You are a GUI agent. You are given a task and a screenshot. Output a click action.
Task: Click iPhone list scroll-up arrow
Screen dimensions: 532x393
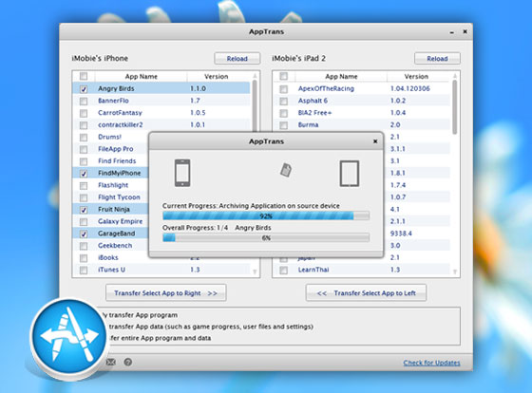255,75
